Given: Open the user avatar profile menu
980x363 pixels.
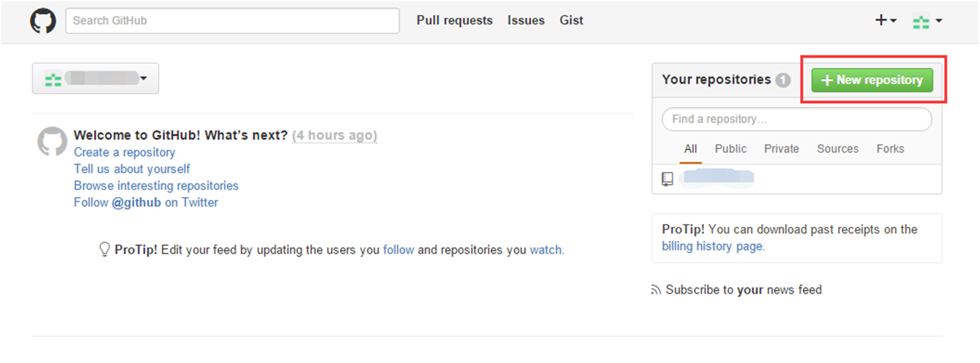Looking at the screenshot, I should (x=927, y=21).
